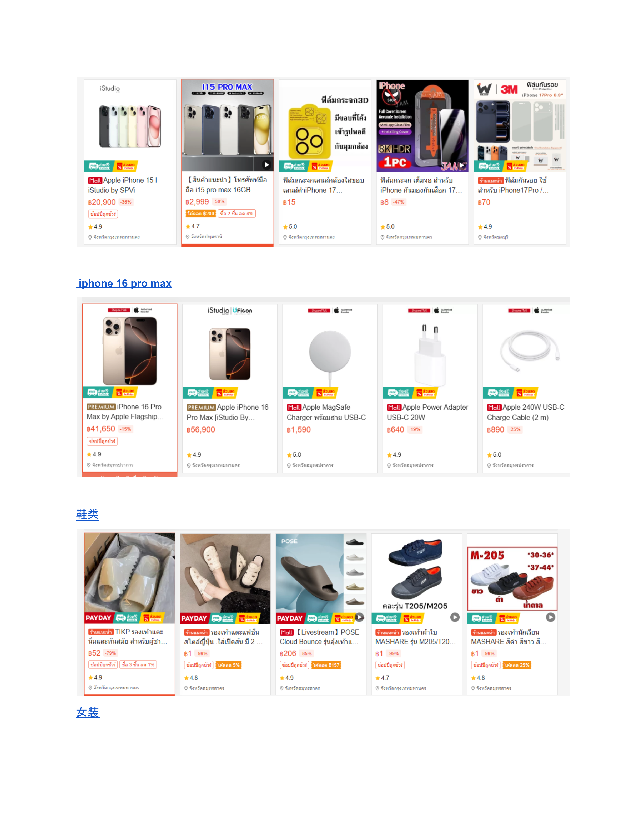Follow the 女装 heading link
Image resolution: width=644 pixels, height=833 pixels.
click(88, 713)
